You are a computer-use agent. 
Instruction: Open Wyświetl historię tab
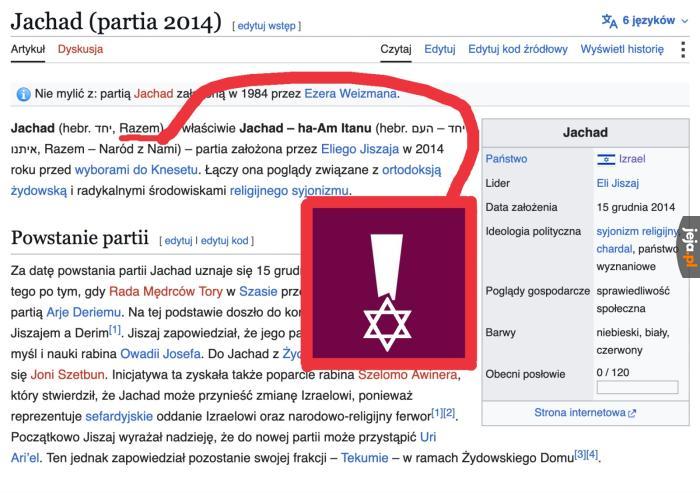[622, 49]
